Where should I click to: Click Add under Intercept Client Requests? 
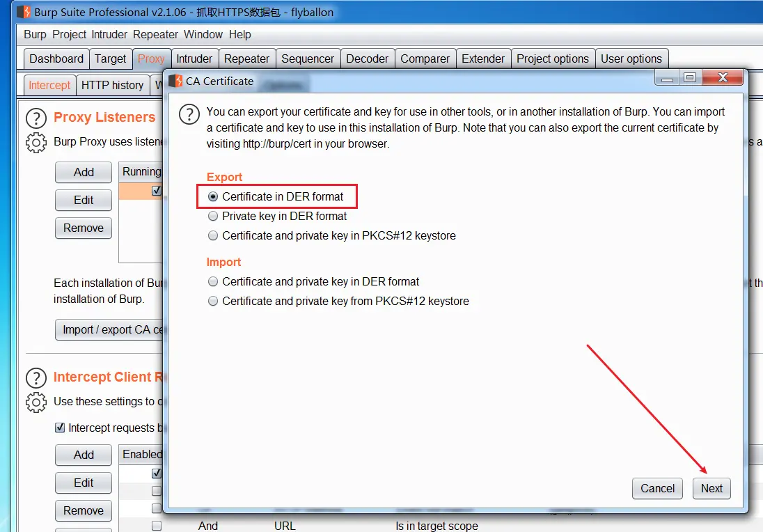pyautogui.click(x=84, y=455)
